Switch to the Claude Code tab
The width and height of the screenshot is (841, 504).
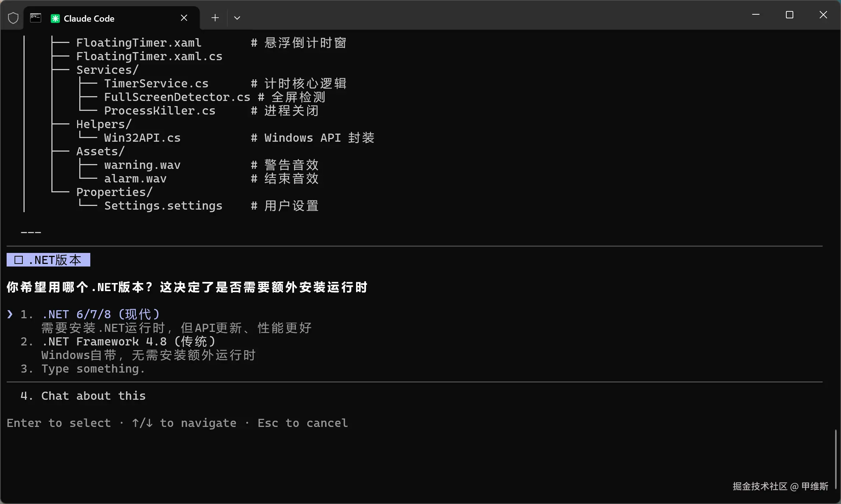coord(89,18)
